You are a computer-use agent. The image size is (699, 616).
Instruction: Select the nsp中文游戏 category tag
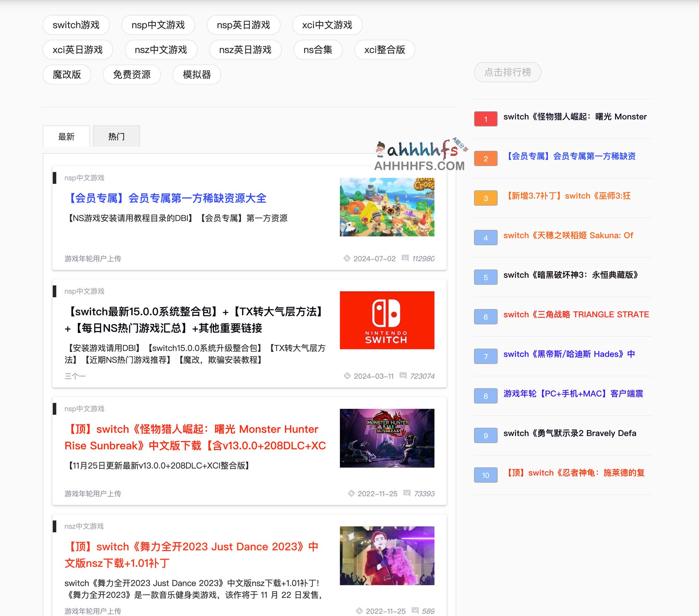pos(158,25)
